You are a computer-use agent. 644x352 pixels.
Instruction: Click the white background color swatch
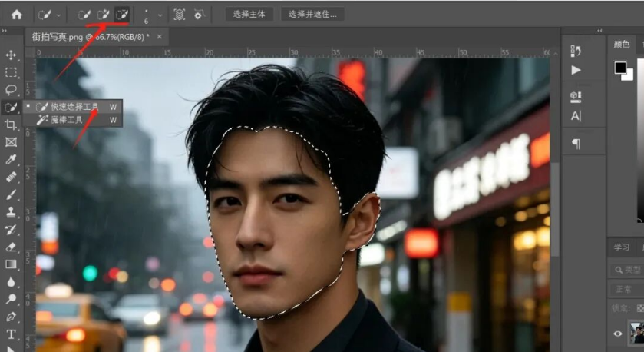[629, 75]
